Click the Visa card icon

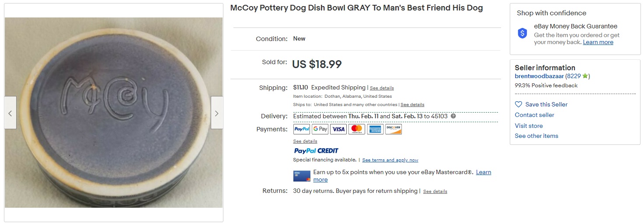(x=338, y=129)
